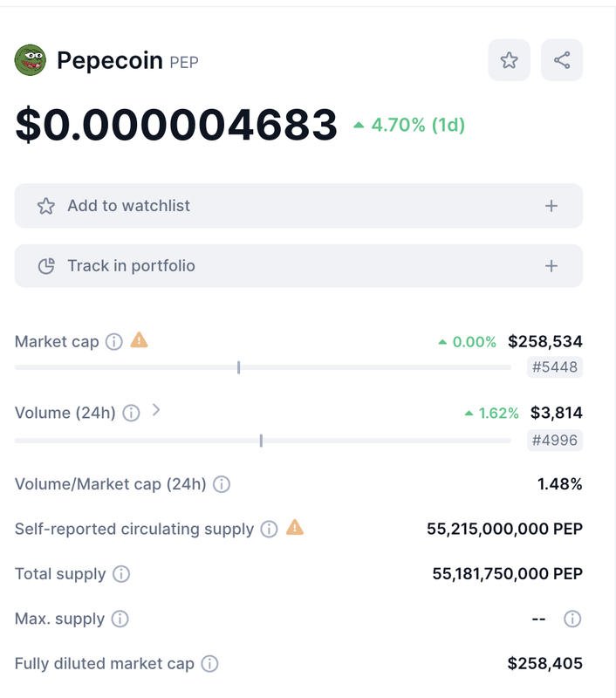Click Track in portfolio button
616x698 pixels.
pyautogui.click(x=298, y=266)
